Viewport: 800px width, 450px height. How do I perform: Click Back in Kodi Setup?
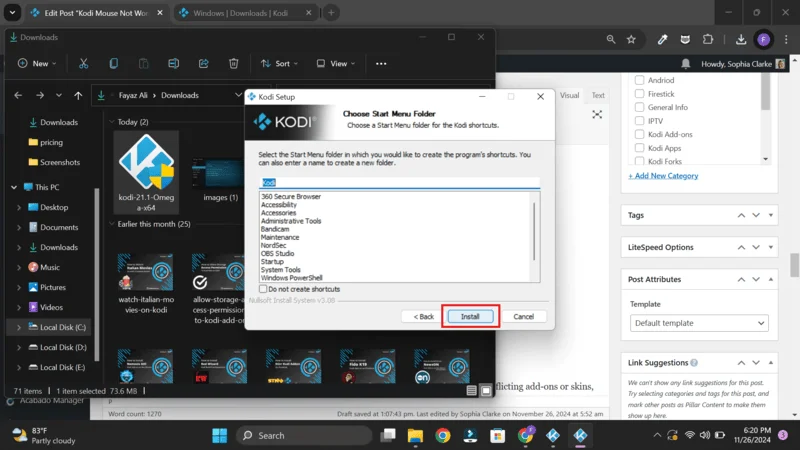click(x=423, y=317)
